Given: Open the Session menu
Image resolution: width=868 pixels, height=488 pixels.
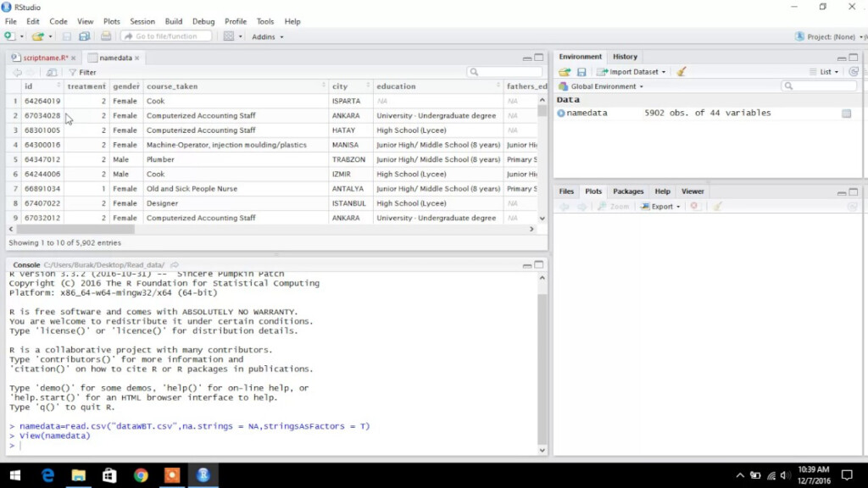Looking at the screenshot, I should (142, 21).
